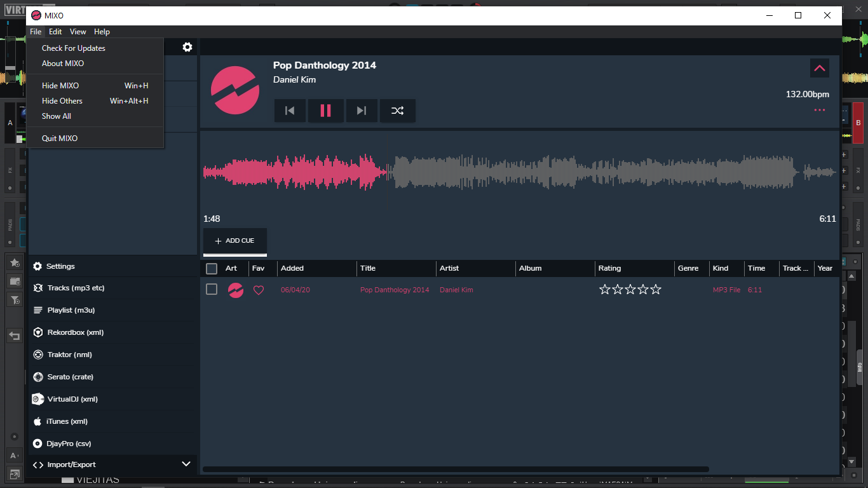868x488 pixels.
Task: Import via Tracks (mp3 etc) option
Action: (x=112, y=288)
